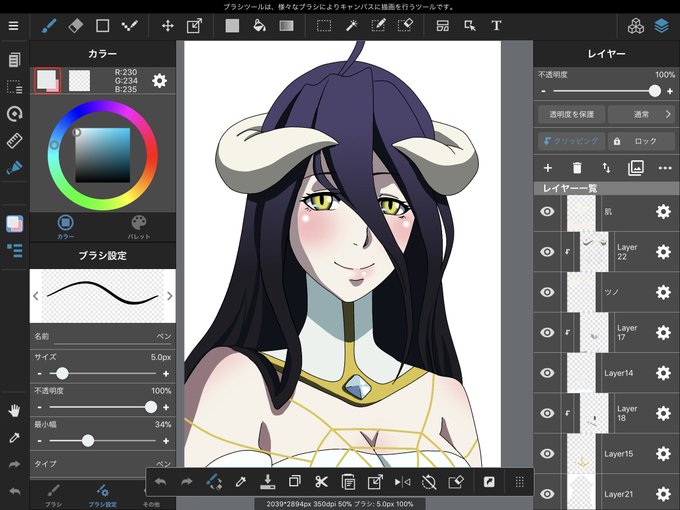Screen dimensions: 680x510
Task: Select the Brush tool in top toolbar
Action: pos(49,26)
